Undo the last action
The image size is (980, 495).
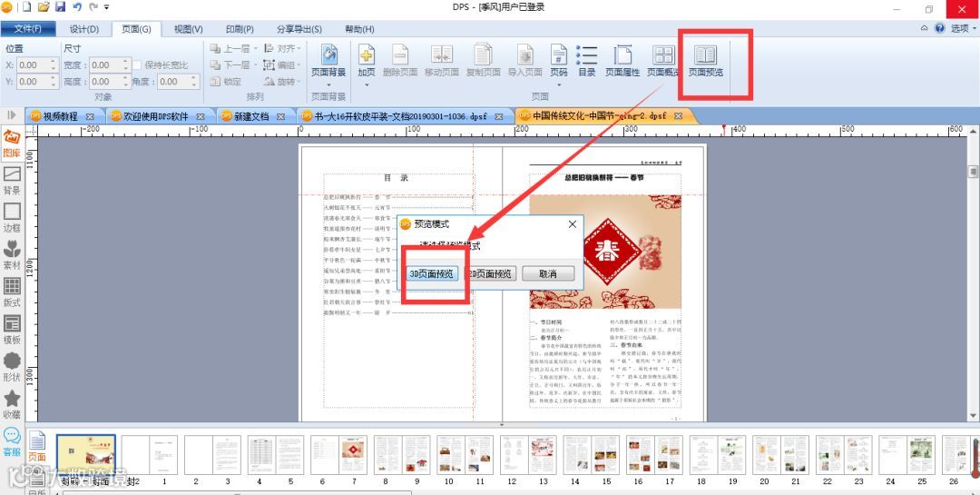click(77, 7)
